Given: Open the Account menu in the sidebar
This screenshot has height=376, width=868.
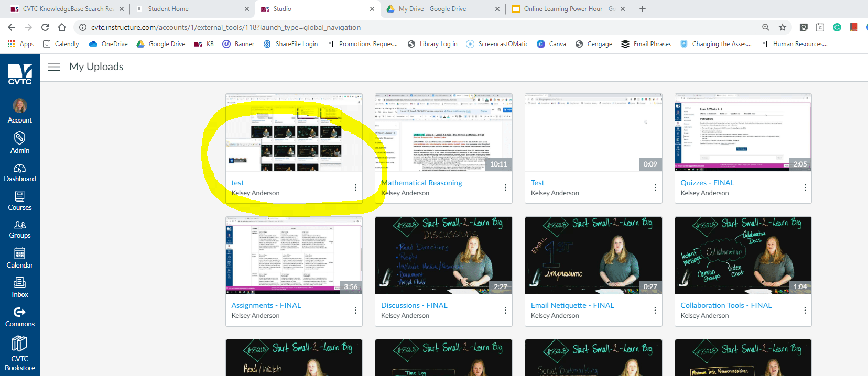Looking at the screenshot, I should tap(20, 111).
